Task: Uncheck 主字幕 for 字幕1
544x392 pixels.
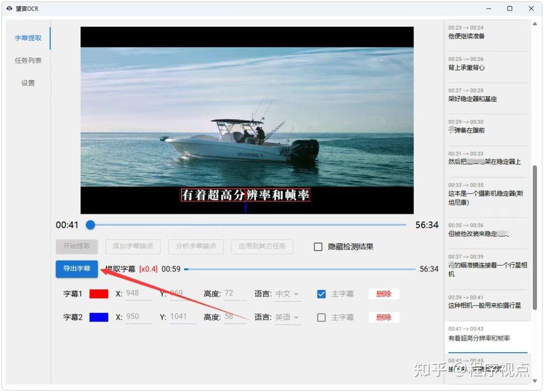Action: click(x=321, y=294)
